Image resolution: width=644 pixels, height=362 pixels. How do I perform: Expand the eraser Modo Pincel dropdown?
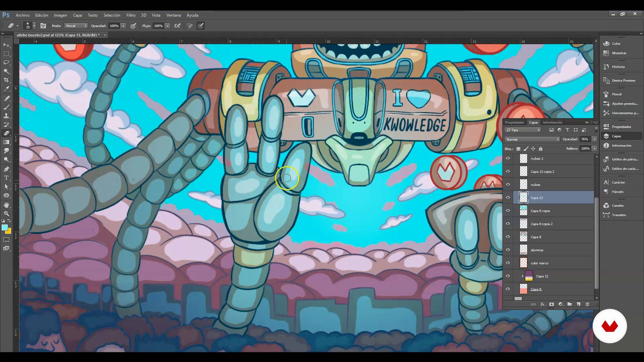76,26
